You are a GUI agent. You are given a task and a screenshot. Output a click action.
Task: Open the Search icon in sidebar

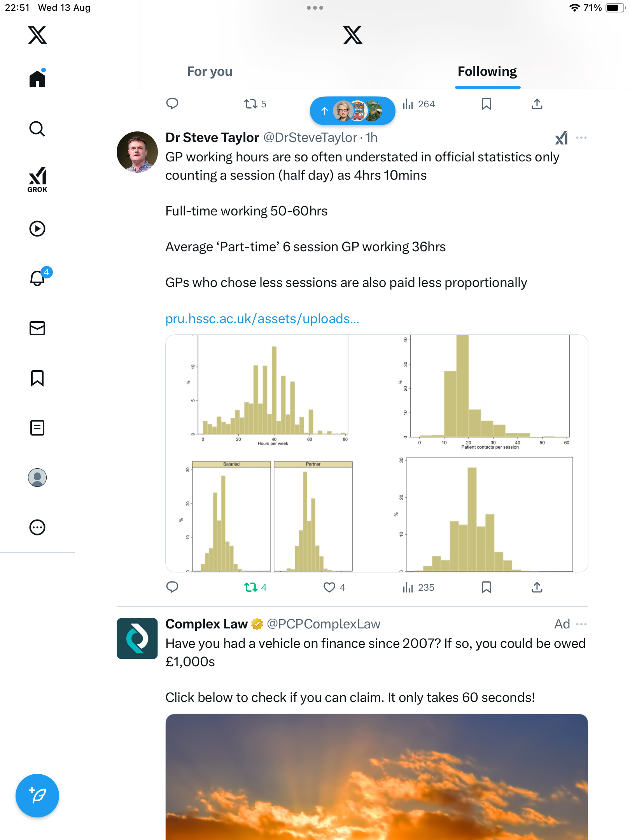click(37, 129)
